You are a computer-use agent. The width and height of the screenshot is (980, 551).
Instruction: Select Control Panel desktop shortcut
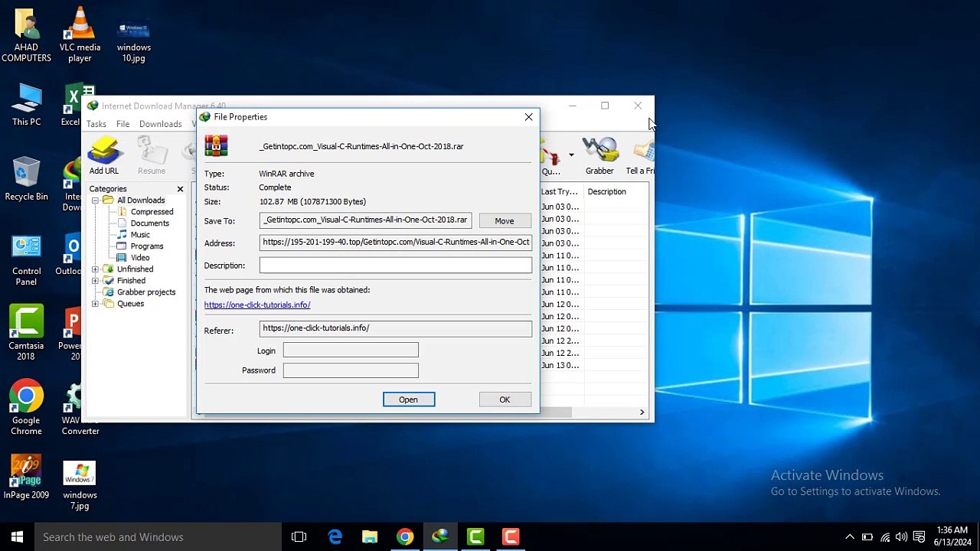[x=26, y=260]
